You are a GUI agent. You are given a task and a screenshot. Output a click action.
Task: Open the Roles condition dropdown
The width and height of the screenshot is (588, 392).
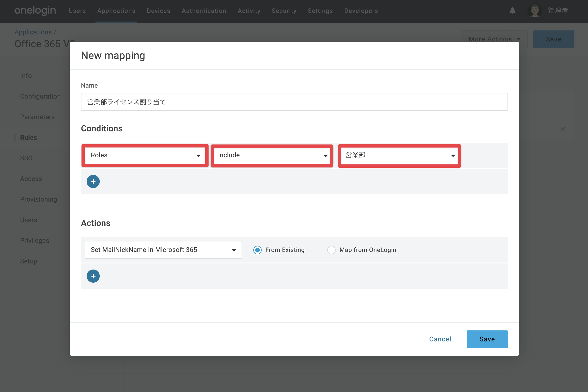pyautogui.click(x=145, y=155)
